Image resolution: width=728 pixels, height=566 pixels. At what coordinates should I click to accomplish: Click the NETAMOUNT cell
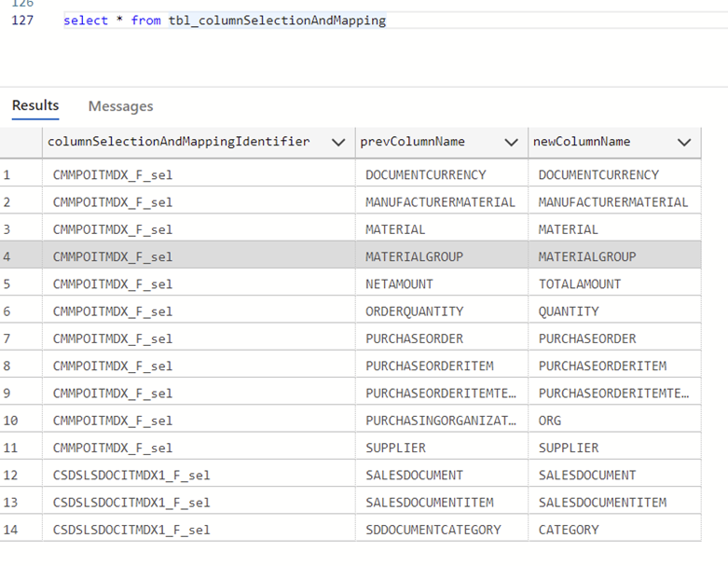(x=442, y=283)
